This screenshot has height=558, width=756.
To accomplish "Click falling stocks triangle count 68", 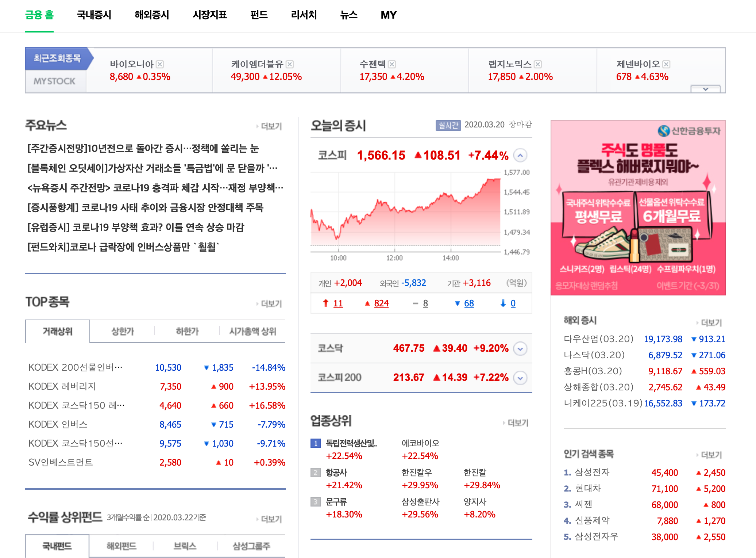I will pos(469,303).
